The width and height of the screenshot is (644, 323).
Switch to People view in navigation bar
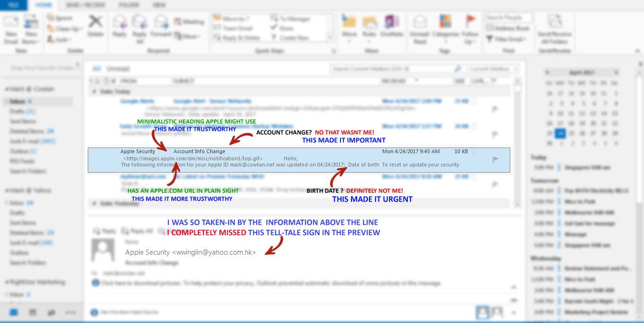click(52, 313)
